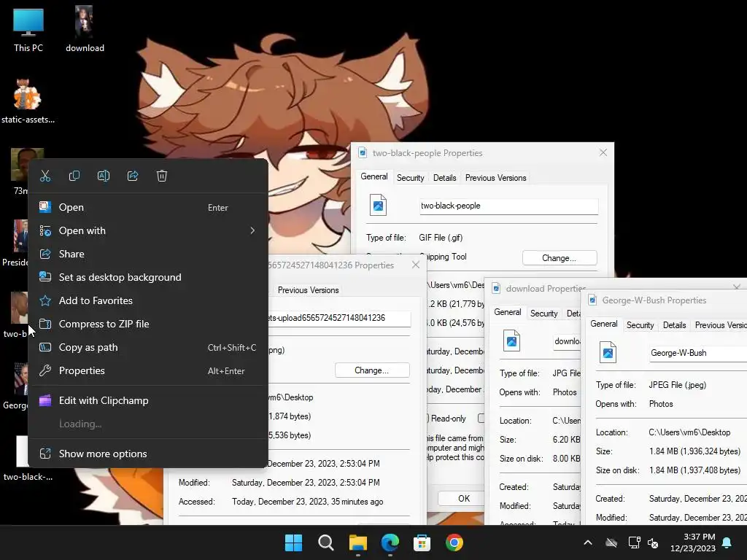
Task: Open Google Chrome from taskbar
Action: [454, 542]
